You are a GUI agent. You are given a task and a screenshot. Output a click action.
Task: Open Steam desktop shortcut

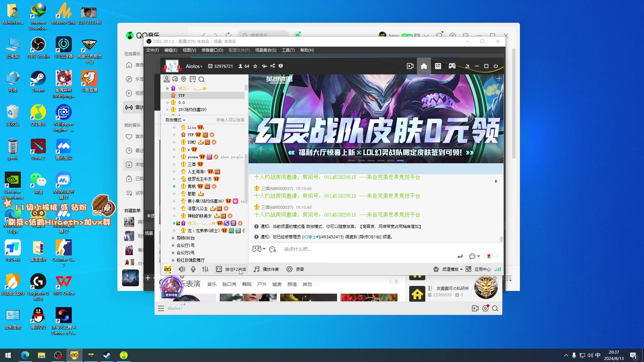click(38, 81)
